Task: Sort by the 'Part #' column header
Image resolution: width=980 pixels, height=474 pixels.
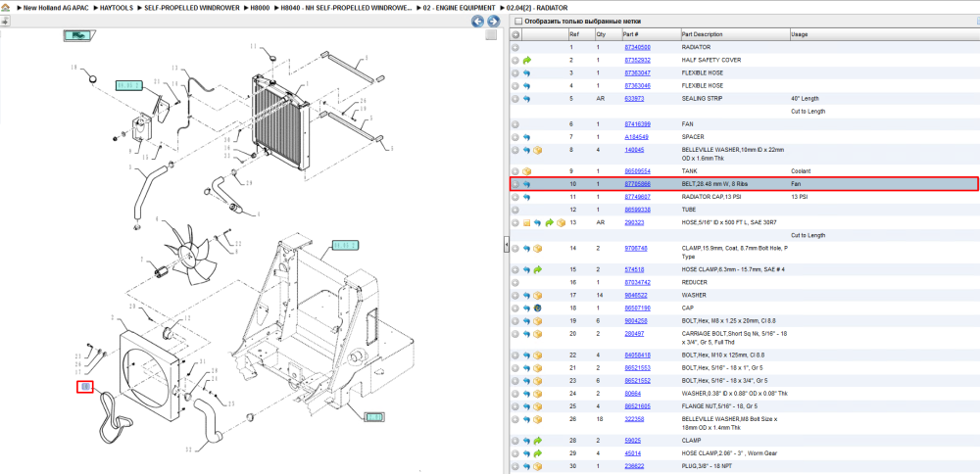Action: 630,35
